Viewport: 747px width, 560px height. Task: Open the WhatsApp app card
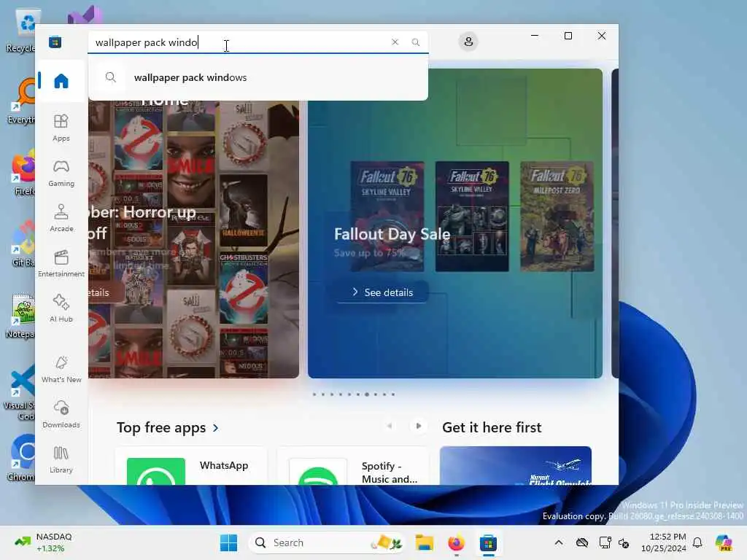click(190, 466)
